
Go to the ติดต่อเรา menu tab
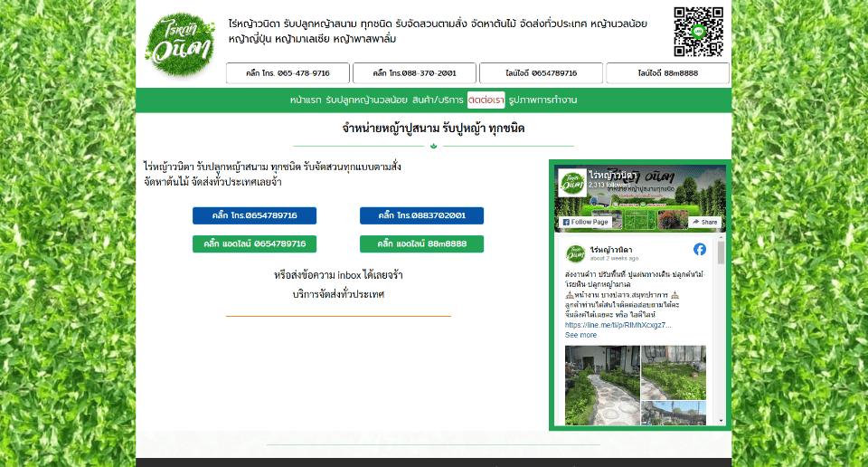click(x=486, y=100)
